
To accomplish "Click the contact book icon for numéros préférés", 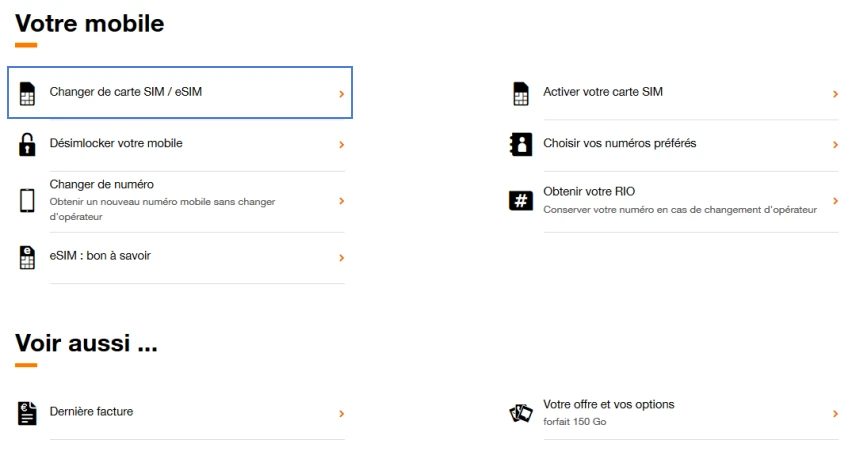I will 521,145.
